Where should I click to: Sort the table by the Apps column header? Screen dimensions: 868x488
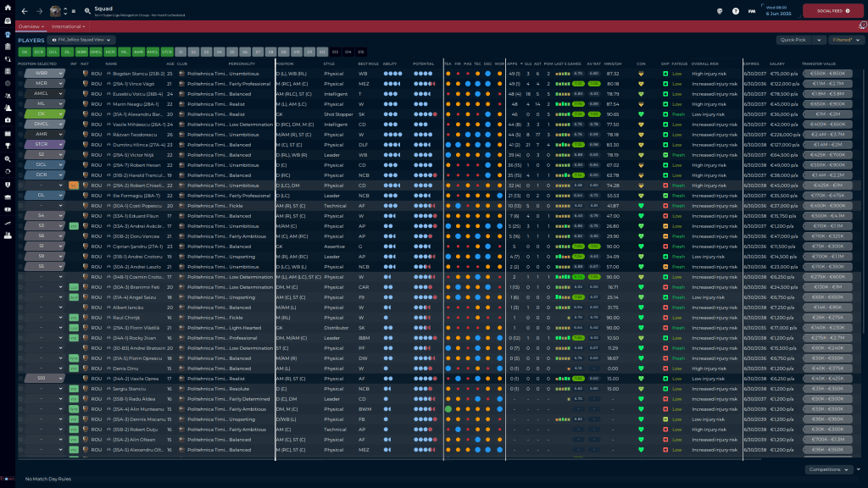512,64
